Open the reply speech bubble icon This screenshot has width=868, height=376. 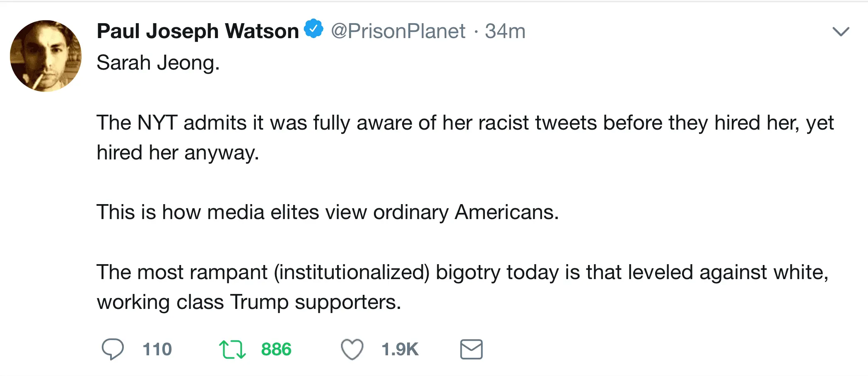click(x=113, y=349)
